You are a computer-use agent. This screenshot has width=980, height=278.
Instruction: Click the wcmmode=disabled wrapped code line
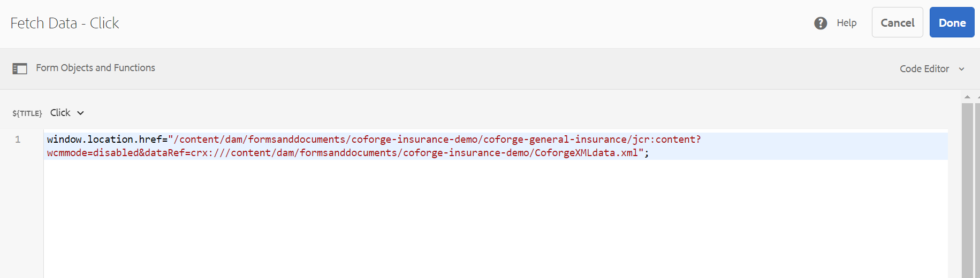pyautogui.click(x=348, y=153)
